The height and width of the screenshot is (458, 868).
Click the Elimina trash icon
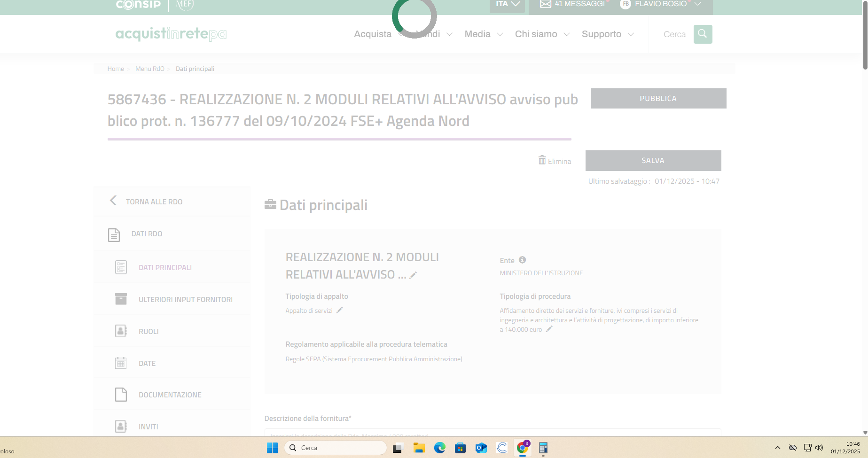(542, 160)
